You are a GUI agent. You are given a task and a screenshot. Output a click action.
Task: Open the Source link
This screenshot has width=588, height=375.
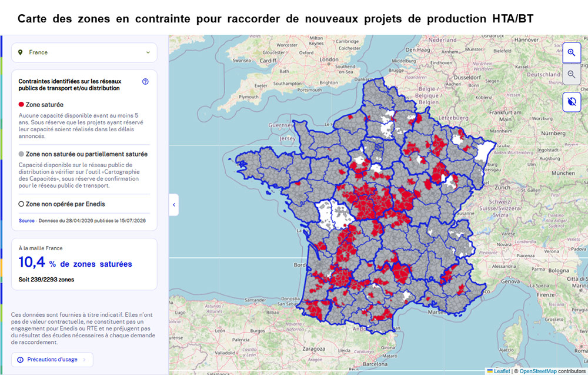coord(26,221)
